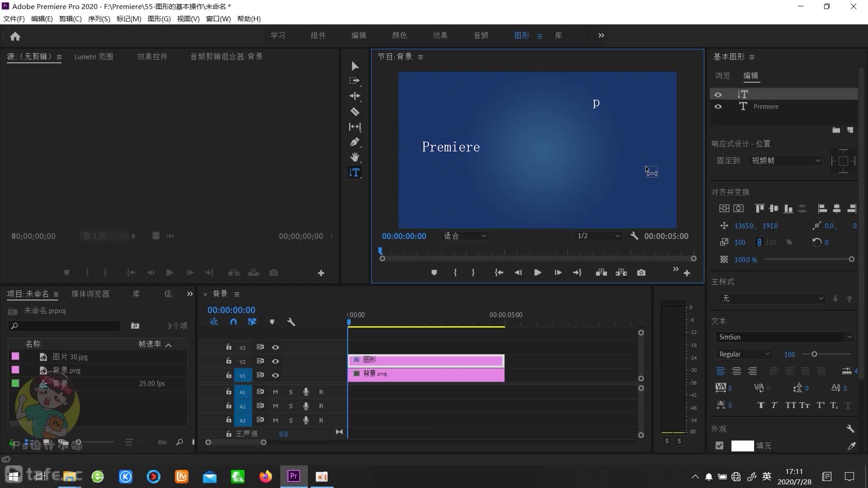
Task: Open timeline display settings wrench
Action: tap(291, 322)
